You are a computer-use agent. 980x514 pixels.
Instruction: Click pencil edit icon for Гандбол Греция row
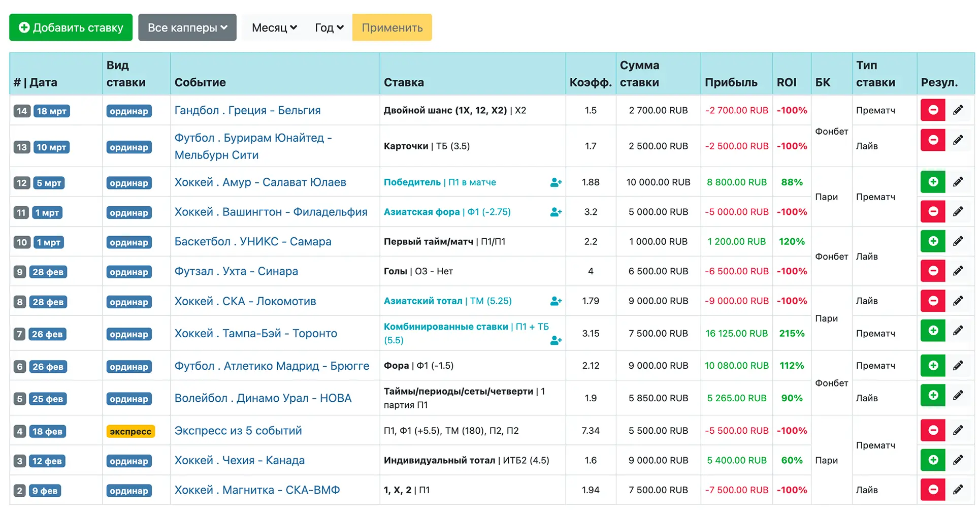click(958, 110)
